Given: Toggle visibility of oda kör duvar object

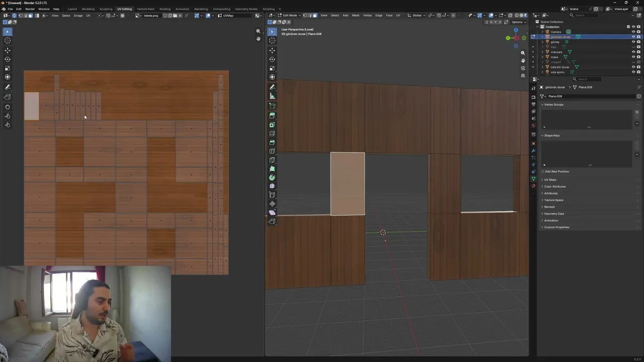Looking at the screenshot, I should [633, 67].
